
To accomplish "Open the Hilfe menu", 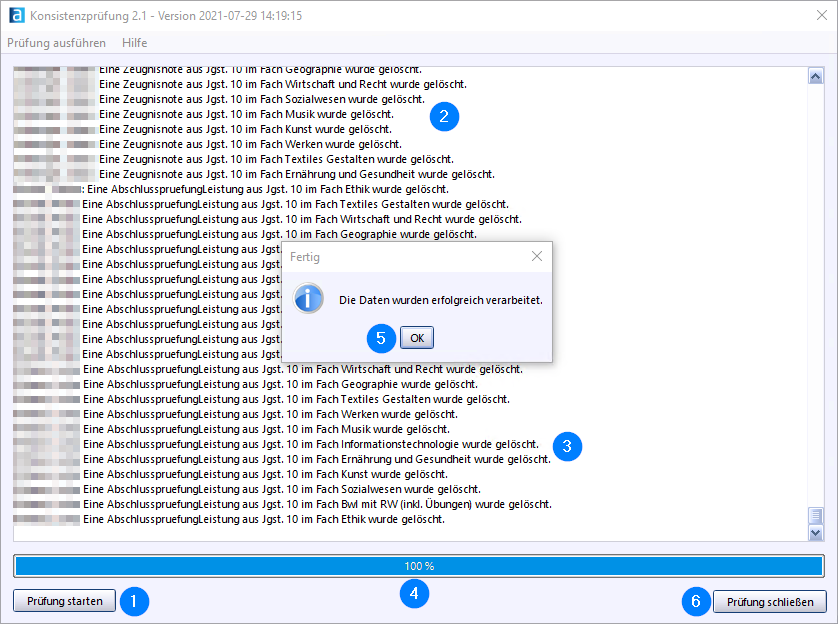I will coord(134,43).
